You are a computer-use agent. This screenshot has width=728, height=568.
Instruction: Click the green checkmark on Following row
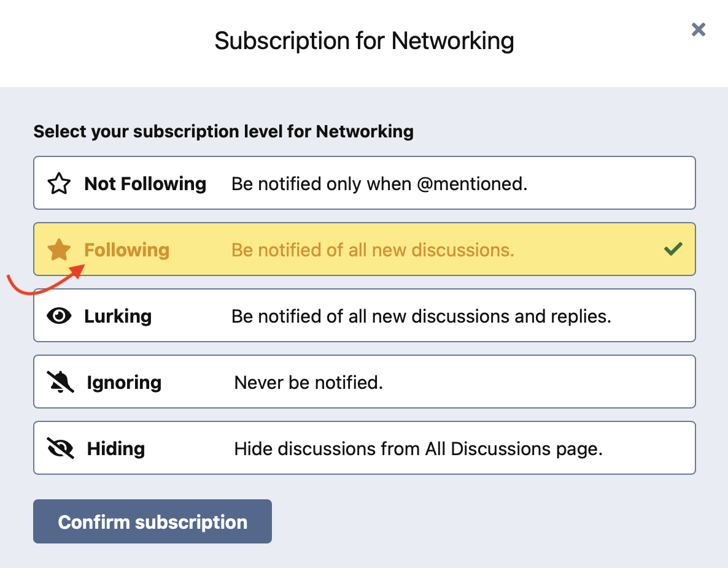673,249
